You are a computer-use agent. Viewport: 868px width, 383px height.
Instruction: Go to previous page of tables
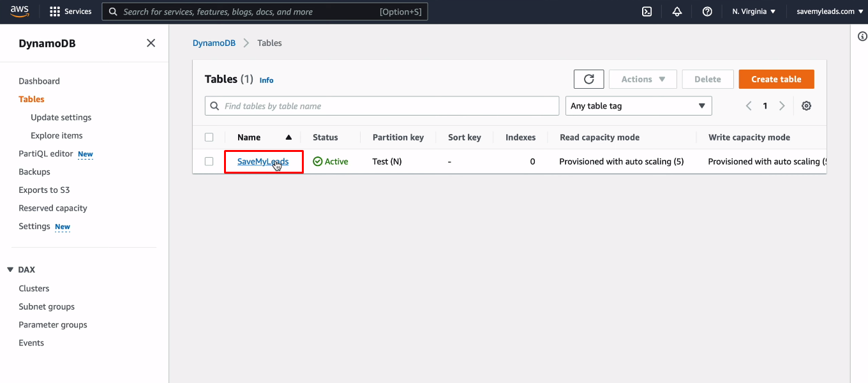tap(749, 106)
